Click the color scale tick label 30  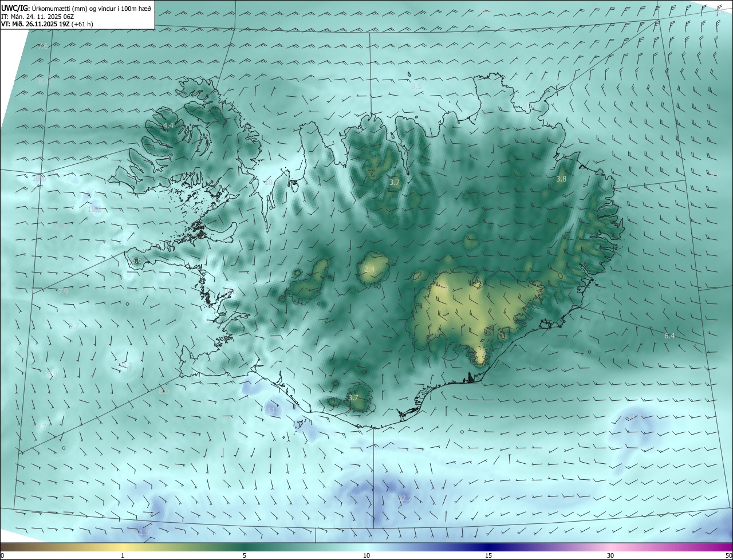click(x=610, y=555)
